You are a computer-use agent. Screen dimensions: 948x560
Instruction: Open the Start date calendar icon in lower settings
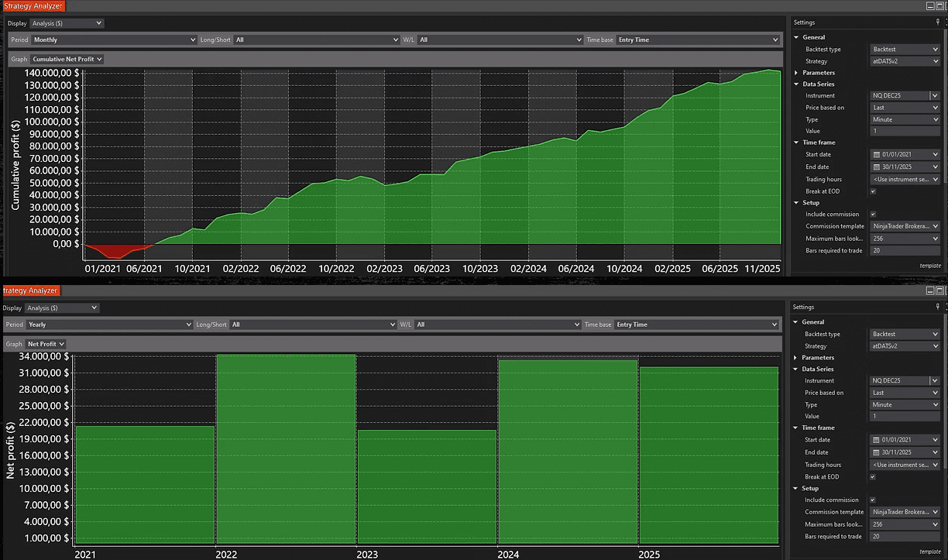[875, 440]
